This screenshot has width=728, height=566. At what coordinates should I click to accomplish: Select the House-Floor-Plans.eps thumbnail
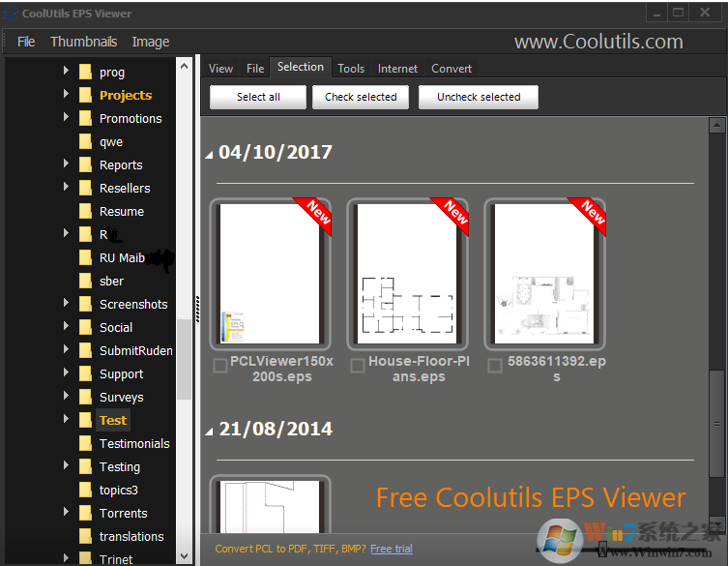408,274
